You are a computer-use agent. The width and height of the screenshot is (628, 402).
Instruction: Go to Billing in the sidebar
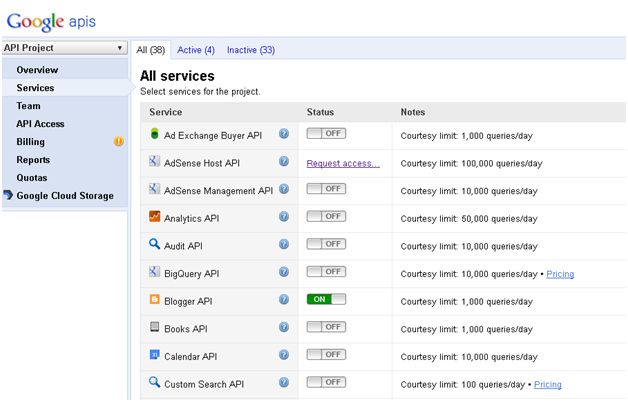click(x=30, y=142)
